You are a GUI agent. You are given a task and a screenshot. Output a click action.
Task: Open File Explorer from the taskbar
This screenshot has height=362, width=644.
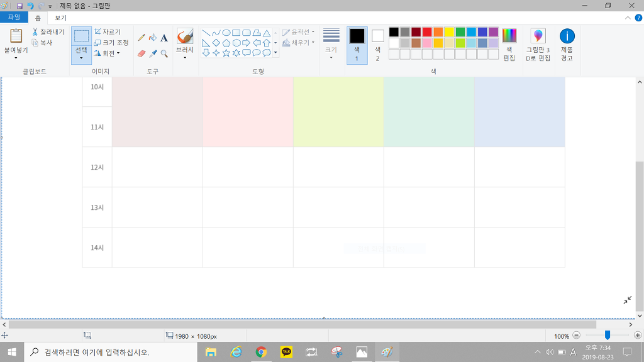[x=211, y=352]
